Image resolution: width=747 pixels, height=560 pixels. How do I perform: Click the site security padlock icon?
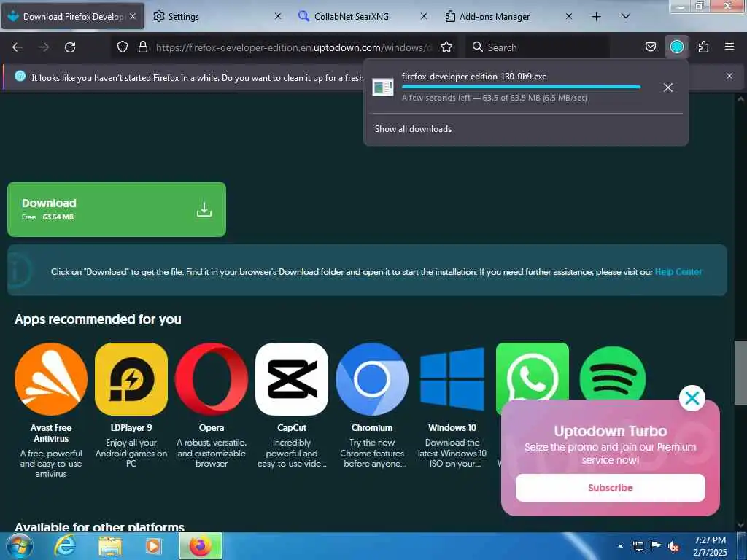tap(142, 47)
